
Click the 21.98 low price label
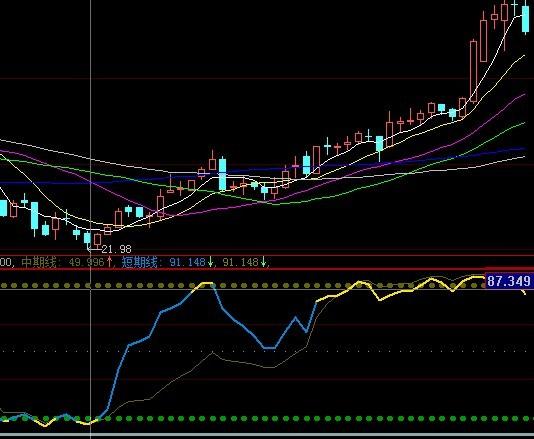click(116, 249)
